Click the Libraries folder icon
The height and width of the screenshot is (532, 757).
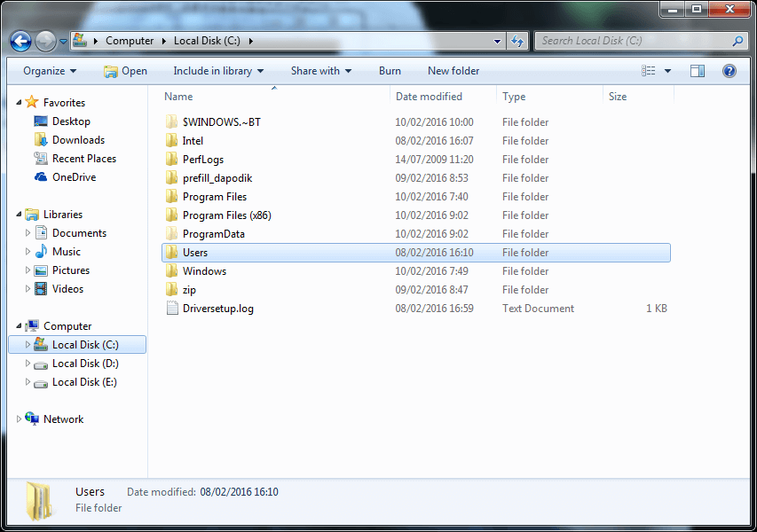pos(32,215)
